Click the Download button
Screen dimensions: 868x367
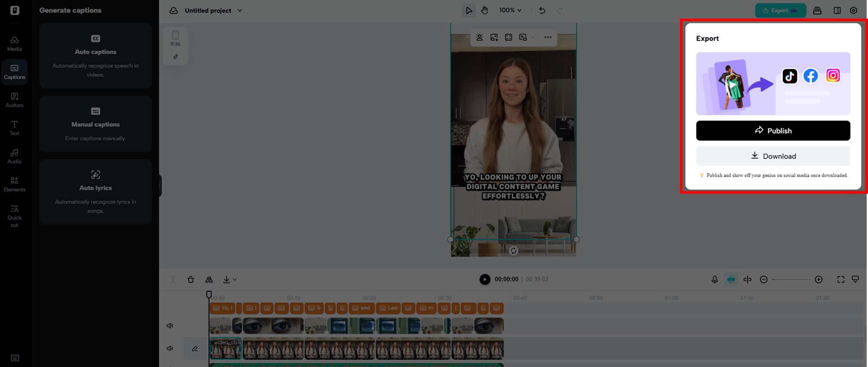click(x=773, y=156)
